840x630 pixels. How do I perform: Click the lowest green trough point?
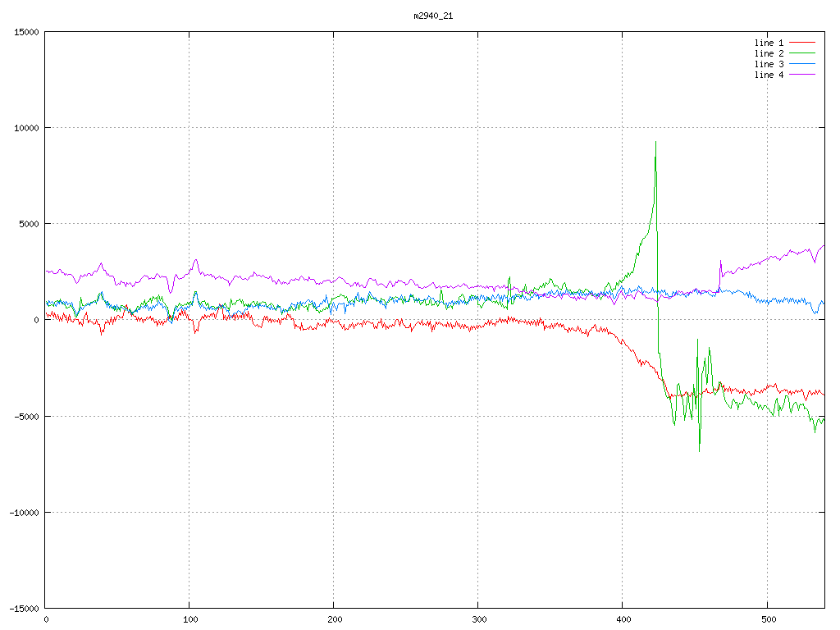[700, 450]
